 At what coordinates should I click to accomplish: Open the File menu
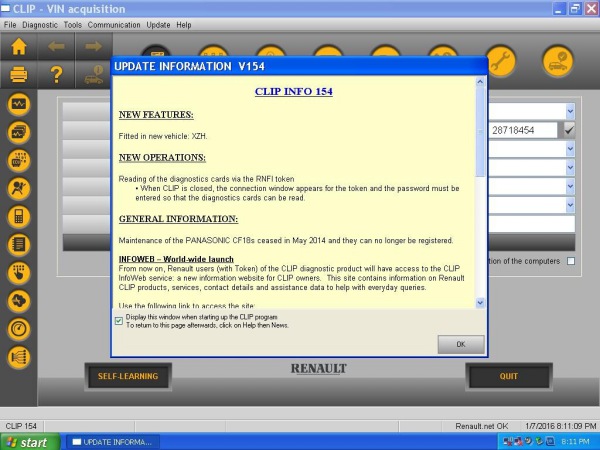[x=10, y=25]
